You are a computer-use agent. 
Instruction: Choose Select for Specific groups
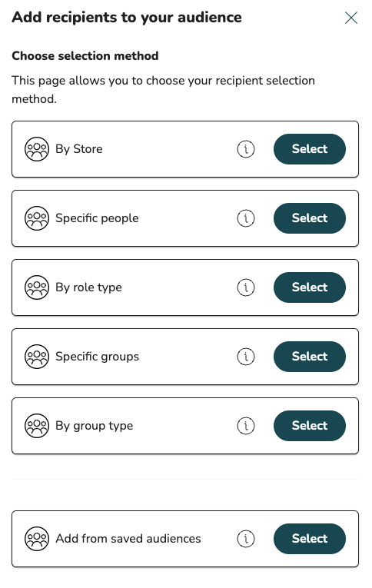(310, 357)
